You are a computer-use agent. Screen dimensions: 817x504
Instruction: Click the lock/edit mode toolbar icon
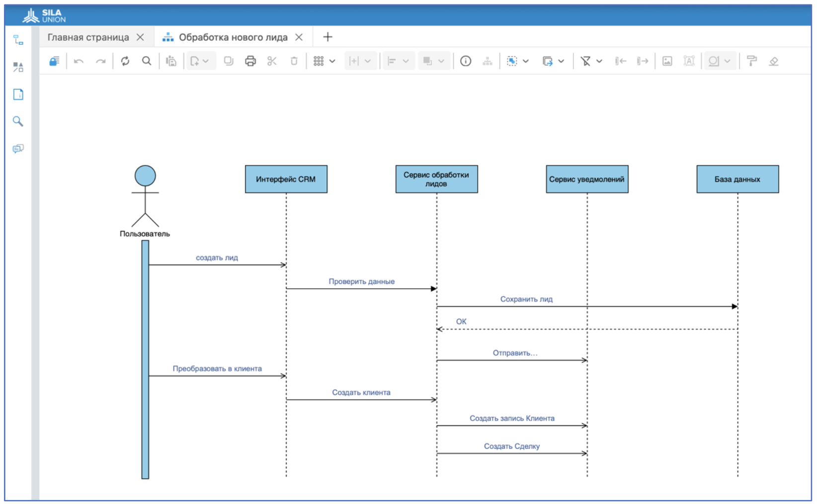(54, 61)
